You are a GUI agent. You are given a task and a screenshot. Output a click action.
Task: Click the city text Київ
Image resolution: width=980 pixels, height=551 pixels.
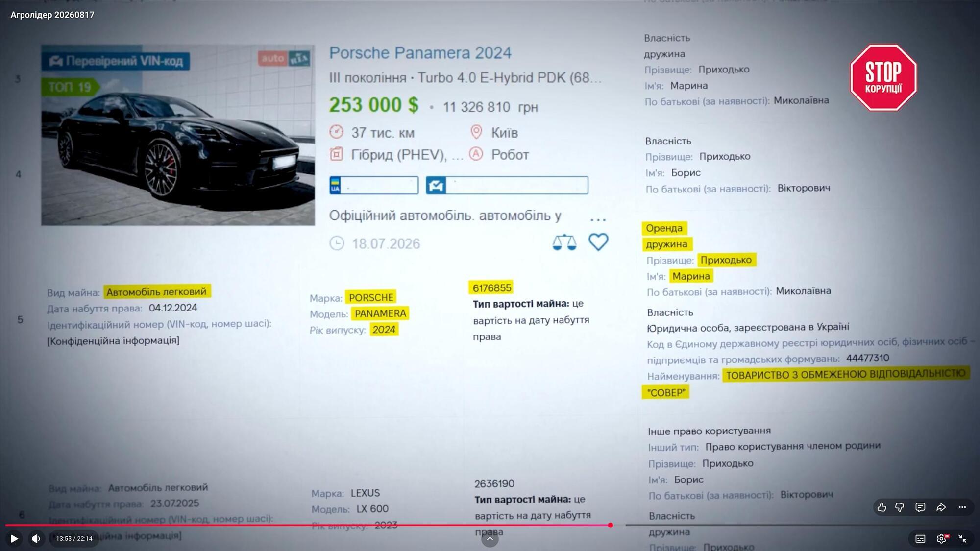(505, 132)
